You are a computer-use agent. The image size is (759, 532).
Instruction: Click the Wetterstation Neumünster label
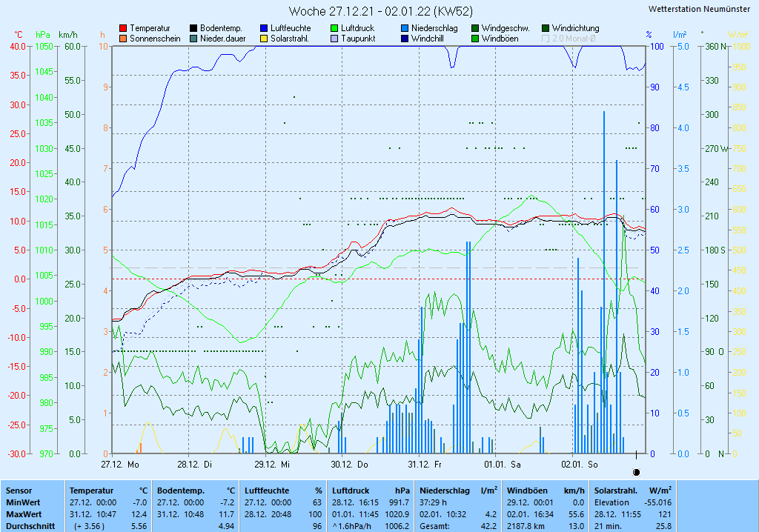(x=699, y=9)
